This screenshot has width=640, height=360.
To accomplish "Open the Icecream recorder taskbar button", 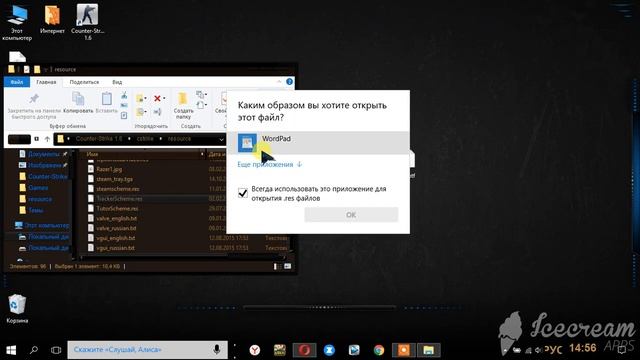I will point(403,350).
